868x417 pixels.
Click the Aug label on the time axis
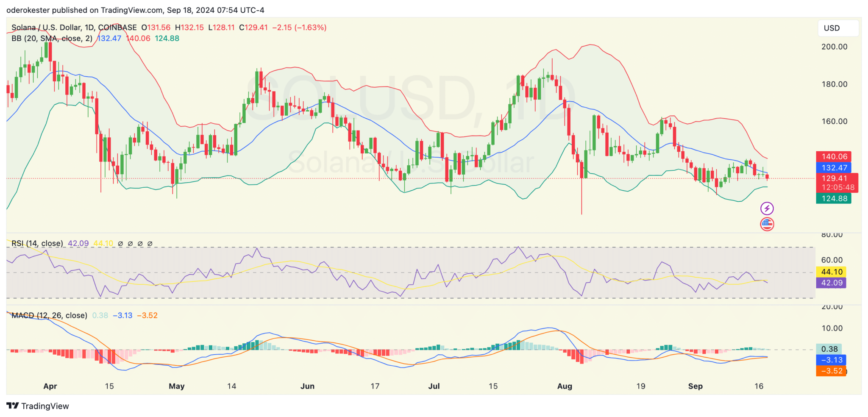pyautogui.click(x=565, y=386)
